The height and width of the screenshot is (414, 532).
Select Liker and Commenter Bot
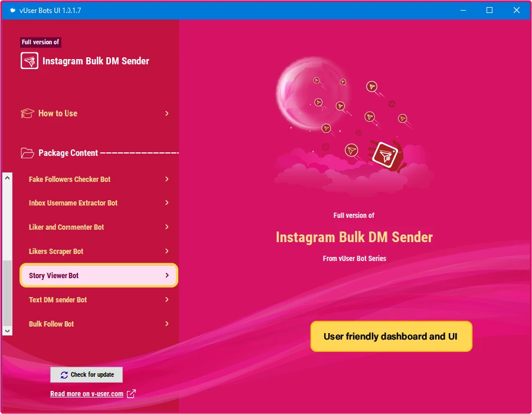(99, 227)
